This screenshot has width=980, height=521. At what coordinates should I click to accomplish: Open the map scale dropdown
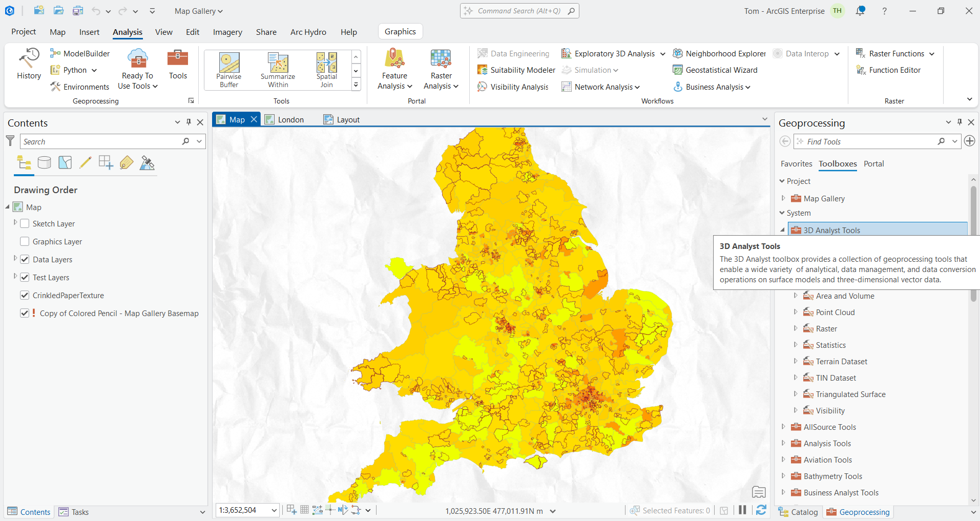(274, 510)
